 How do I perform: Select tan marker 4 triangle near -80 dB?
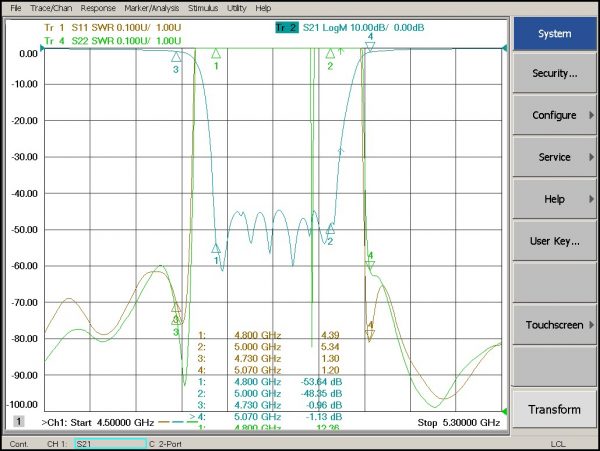click(370, 335)
